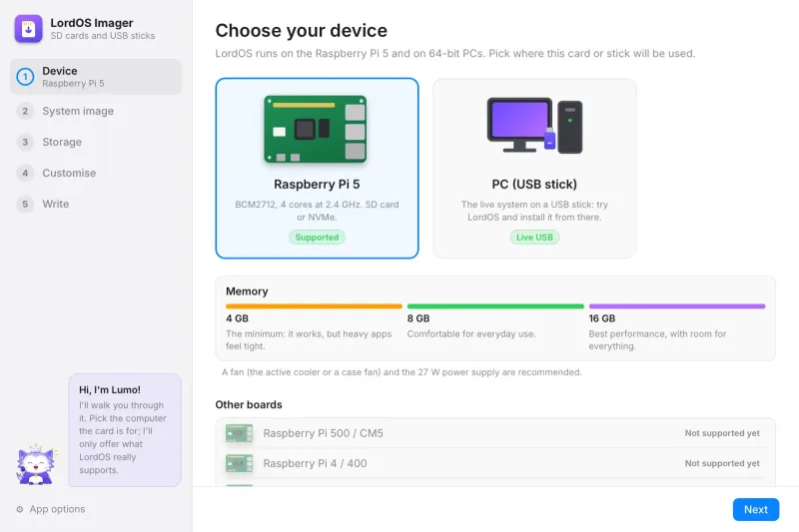Click Comfortable for everyday use text
This screenshot has height=532, width=799.
pyautogui.click(x=471, y=334)
